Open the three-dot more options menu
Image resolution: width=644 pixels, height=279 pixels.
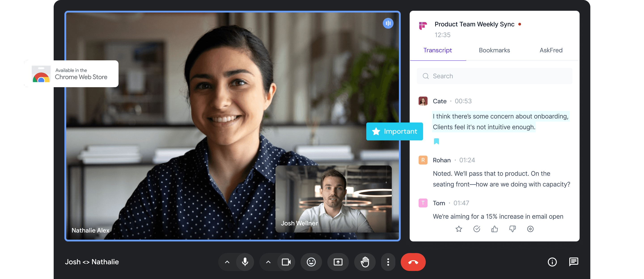388,262
